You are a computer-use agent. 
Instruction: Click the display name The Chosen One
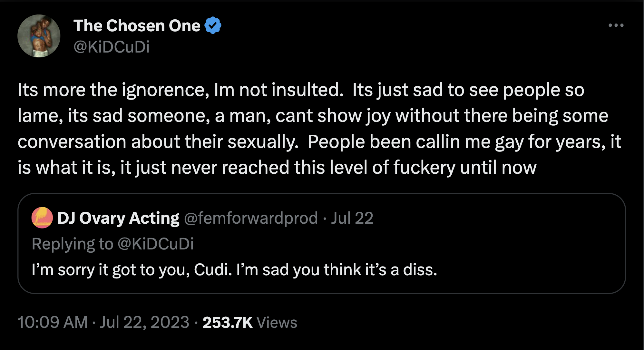136,25
